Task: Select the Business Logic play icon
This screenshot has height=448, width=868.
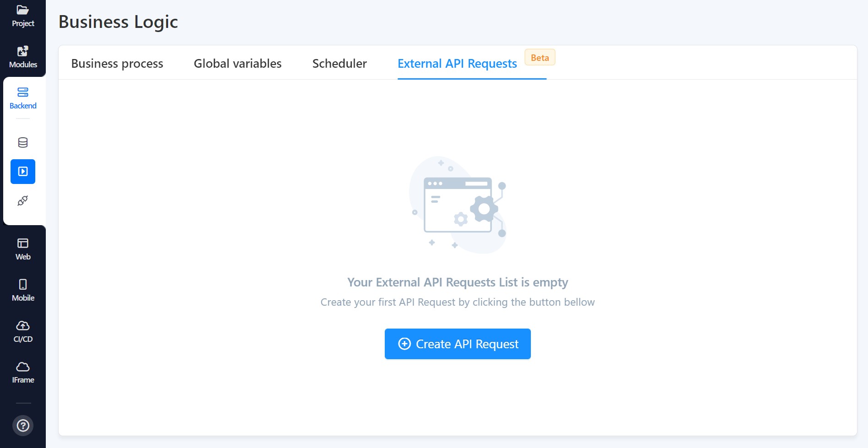Action: click(22, 171)
